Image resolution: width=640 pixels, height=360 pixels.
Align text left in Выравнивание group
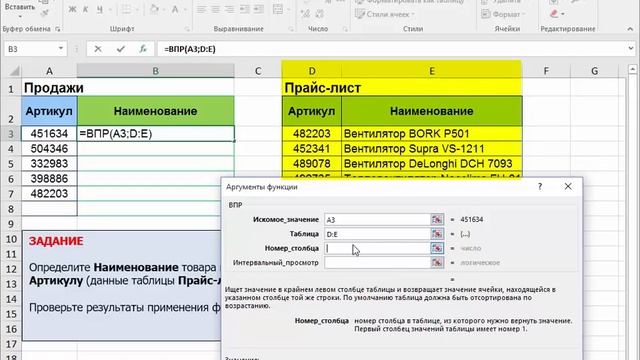[202, 9]
